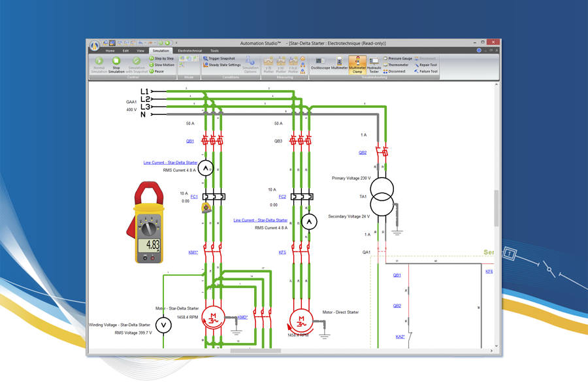Pause the running simulation
Viewport: 588px width, 392px height.
click(156, 71)
